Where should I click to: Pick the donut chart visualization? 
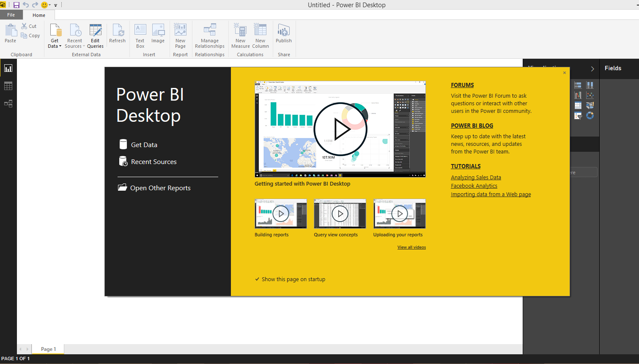tap(590, 115)
